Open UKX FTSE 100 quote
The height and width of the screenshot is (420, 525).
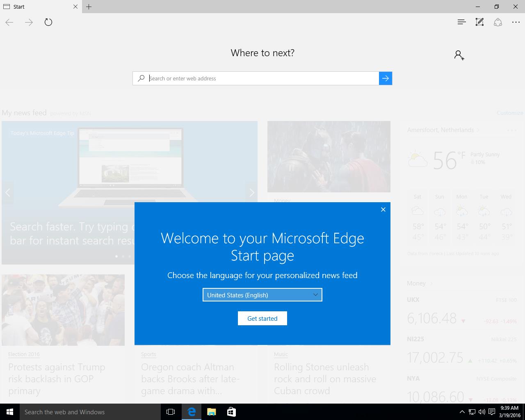click(462, 311)
